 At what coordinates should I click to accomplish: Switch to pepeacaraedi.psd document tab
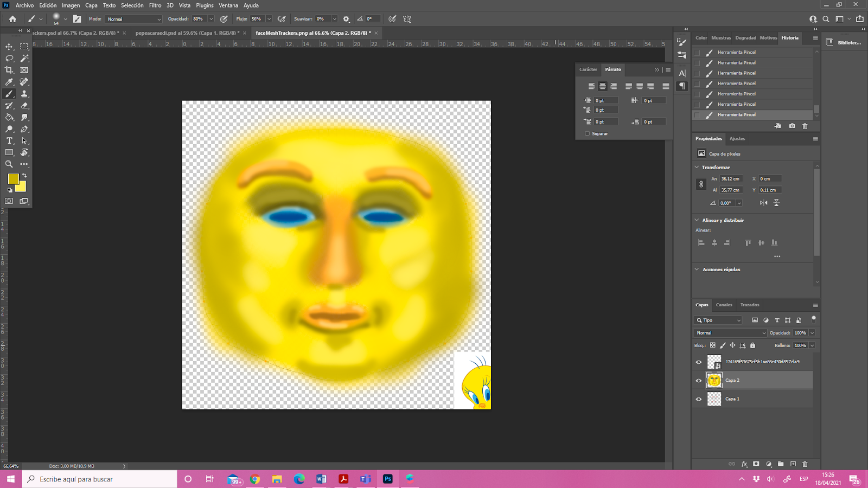[x=187, y=33]
